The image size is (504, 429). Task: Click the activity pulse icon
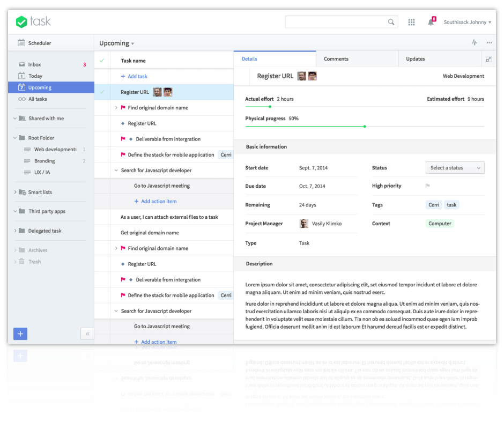(x=475, y=42)
